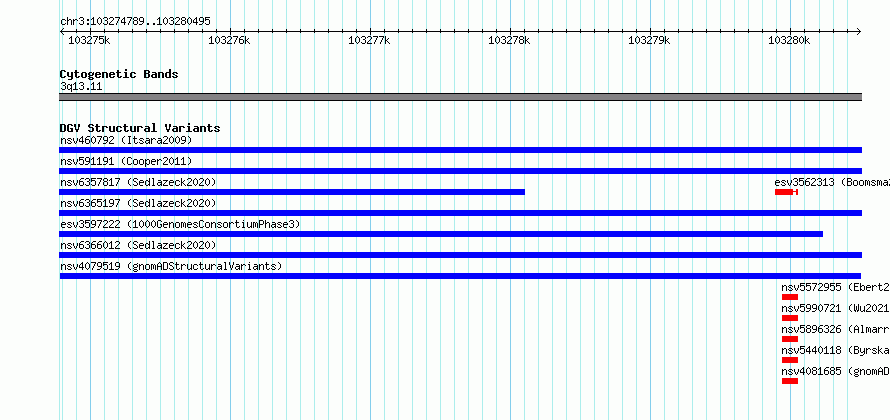Click the 103277k ruler label

click(x=369, y=40)
